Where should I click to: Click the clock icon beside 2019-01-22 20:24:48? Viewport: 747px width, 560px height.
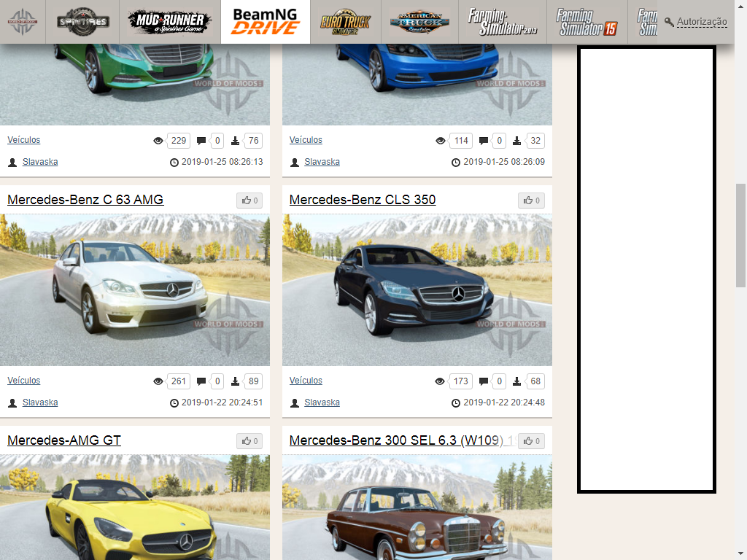coord(456,402)
